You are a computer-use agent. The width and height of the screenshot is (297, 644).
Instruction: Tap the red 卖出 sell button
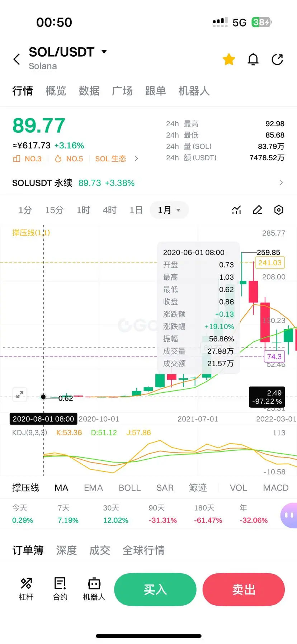(x=244, y=589)
